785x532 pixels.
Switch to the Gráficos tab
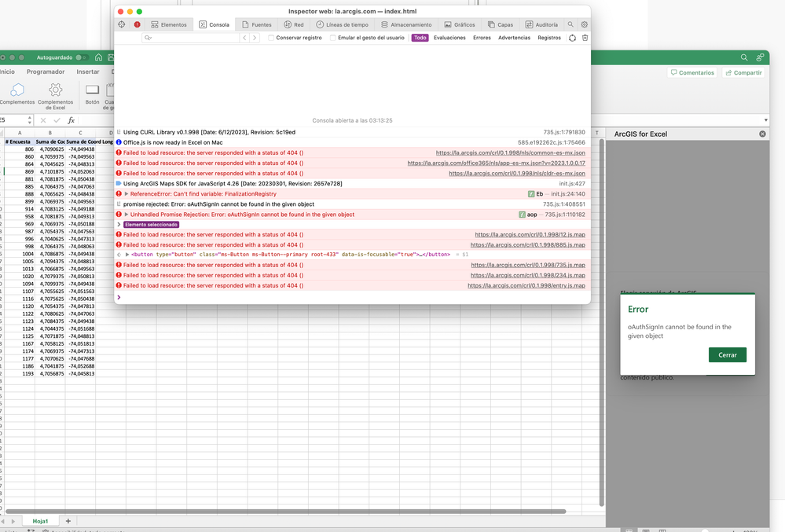460,24
